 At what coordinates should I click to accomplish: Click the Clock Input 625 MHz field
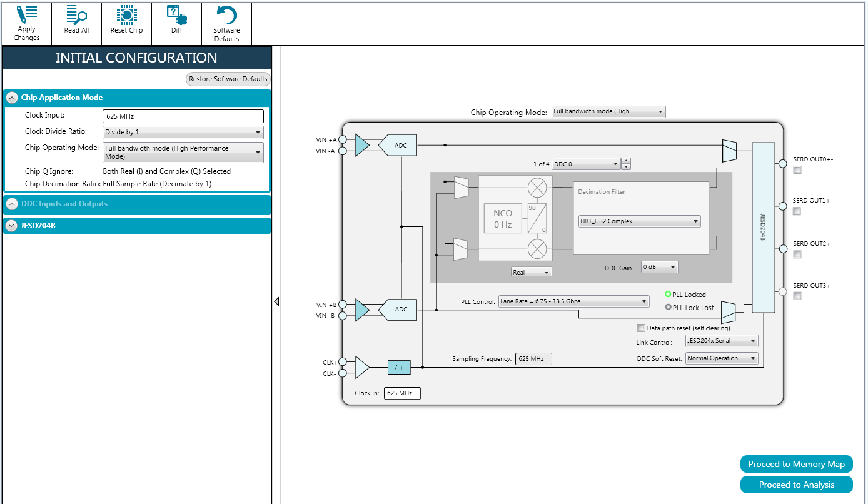(183, 116)
